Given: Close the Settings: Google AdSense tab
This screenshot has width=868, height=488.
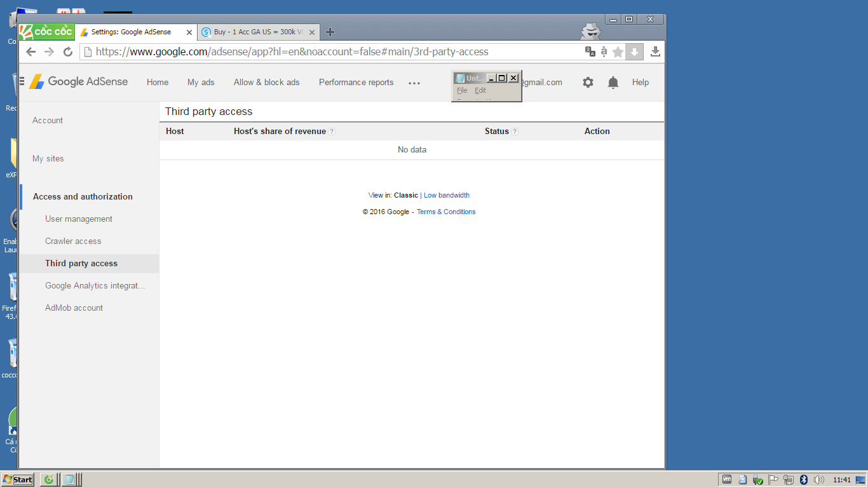Looking at the screenshot, I should click(x=189, y=32).
